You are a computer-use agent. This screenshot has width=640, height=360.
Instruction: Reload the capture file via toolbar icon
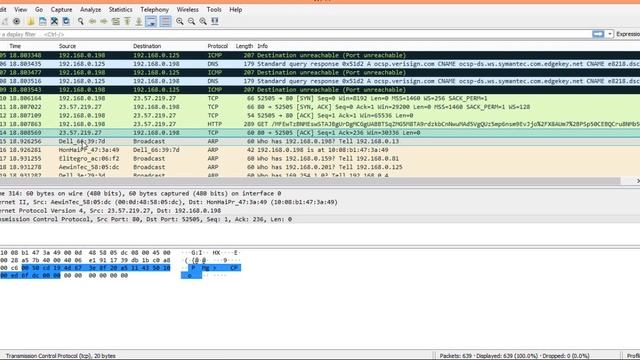point(66,21)
